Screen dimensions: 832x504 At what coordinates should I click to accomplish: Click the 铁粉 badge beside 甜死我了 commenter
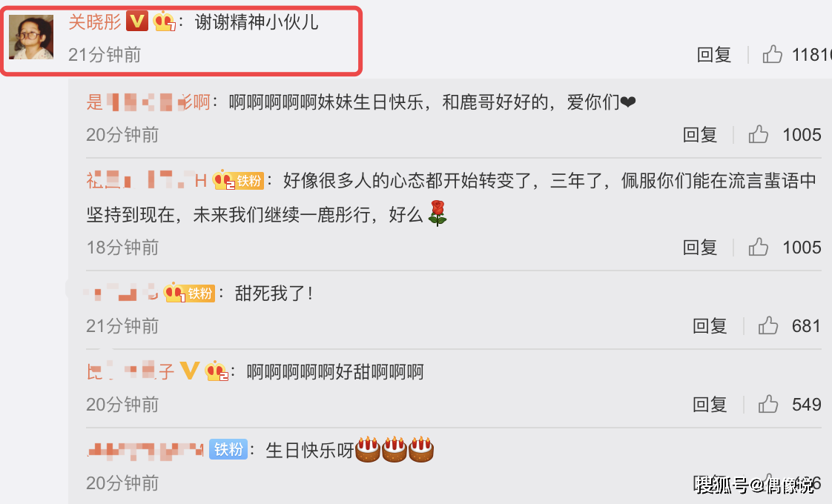[x=200, y=294]
